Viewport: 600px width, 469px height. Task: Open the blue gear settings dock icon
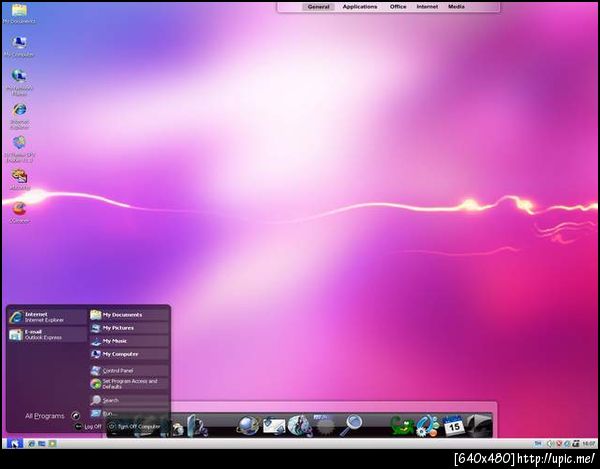click(428, 426)
